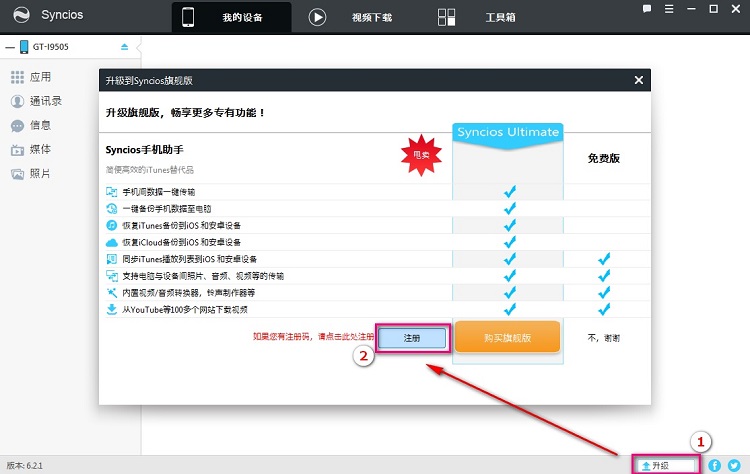Close the upgrade dialog
Image resolution: width=750 pixels, height=474 pixels.
pos(639,80)
